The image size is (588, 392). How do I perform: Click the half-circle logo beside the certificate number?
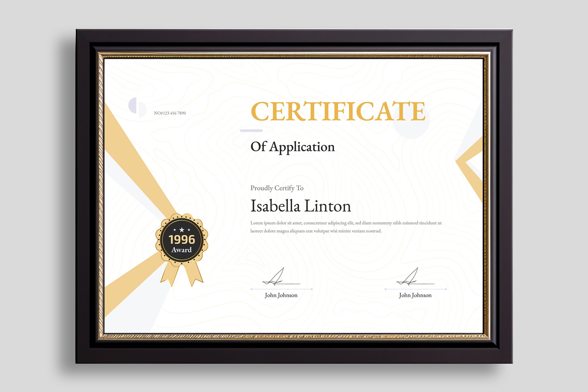click(138, 107)
